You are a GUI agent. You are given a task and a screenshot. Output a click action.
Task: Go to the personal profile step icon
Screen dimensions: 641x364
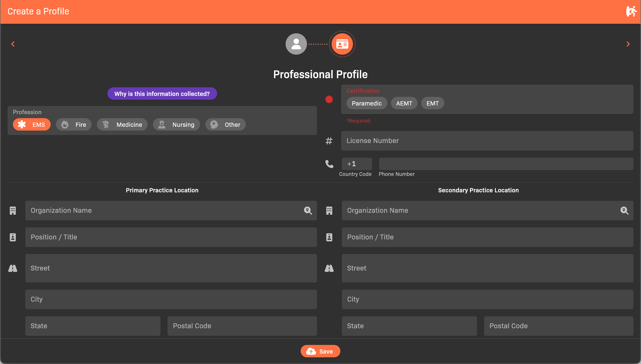(296, 44)
